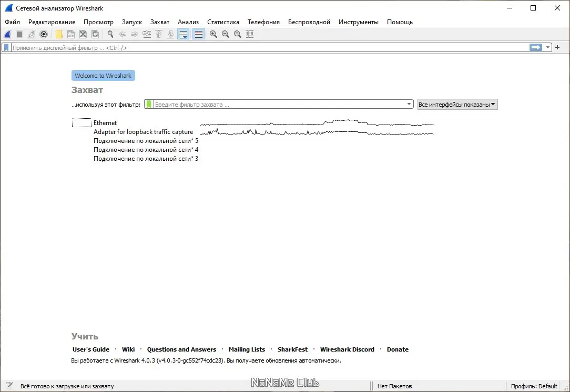Viewport: 570px width, 392px height.
Task: Select Подключение по локальной сети* 3
Action: point(146,158)
